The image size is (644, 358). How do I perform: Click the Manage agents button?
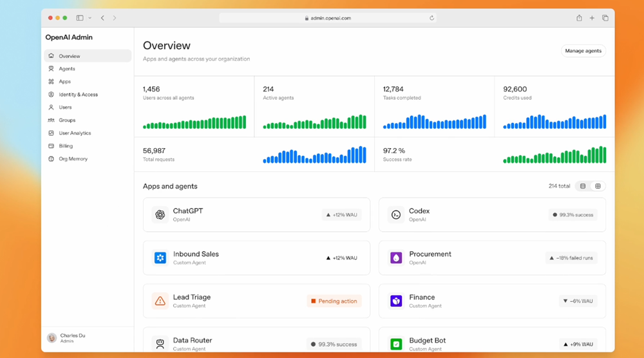point(583,51)
